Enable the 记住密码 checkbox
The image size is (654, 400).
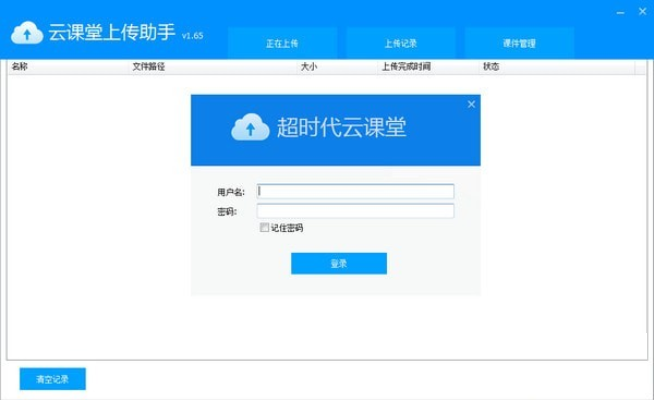264,228
